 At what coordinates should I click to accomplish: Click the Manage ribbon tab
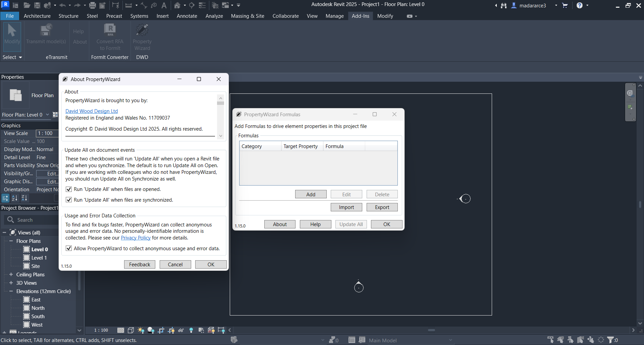[334, 16]
